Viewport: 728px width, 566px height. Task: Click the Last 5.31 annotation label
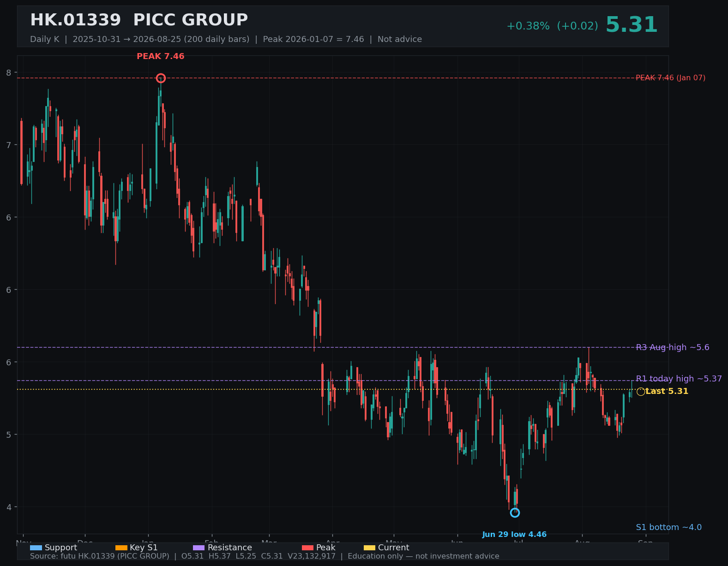tap(667, 391)
